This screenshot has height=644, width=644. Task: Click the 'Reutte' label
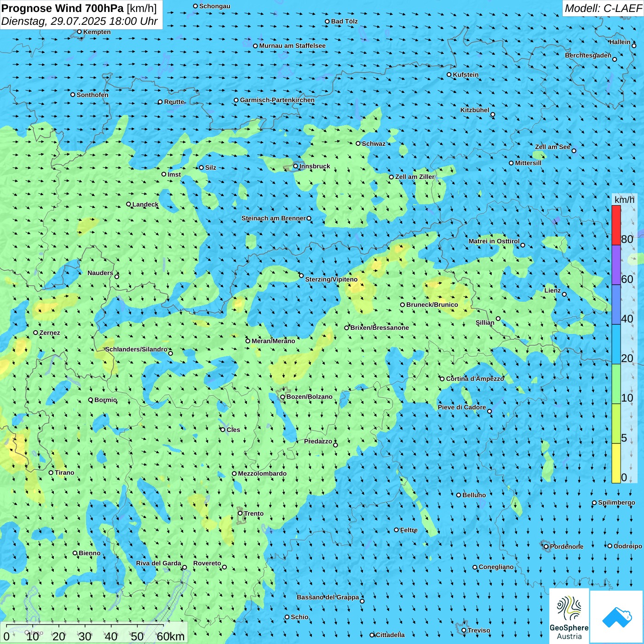174,102
